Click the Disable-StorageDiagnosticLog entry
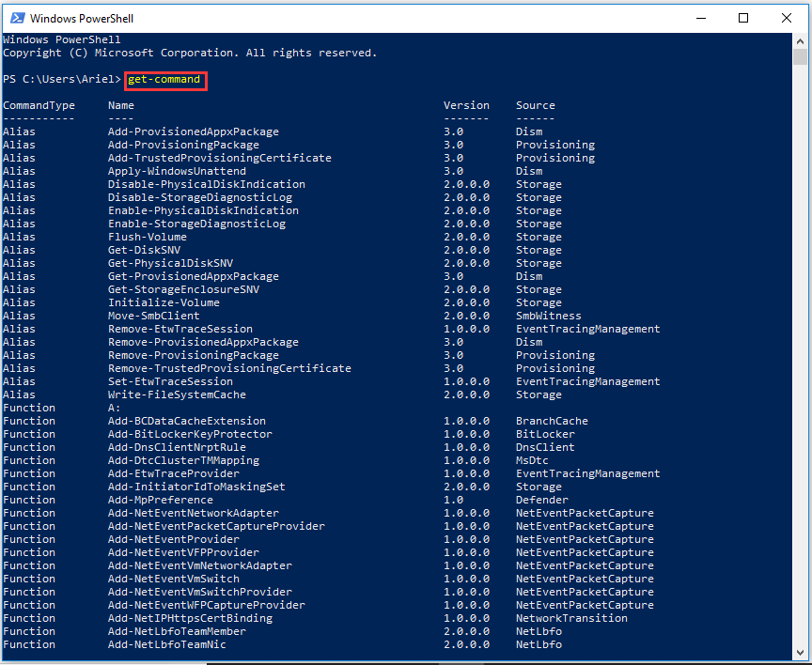812x665 pixels. (x=200, y=197)
